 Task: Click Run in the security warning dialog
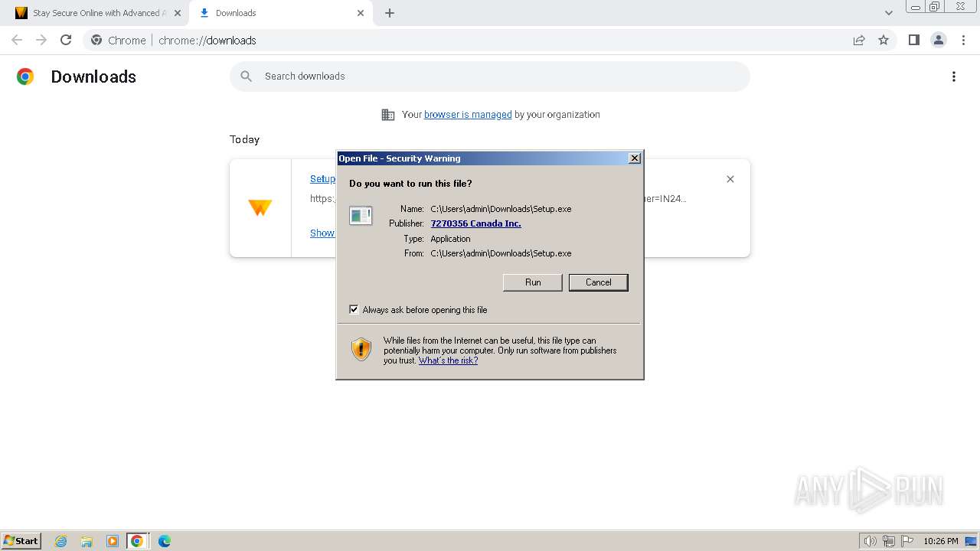point(533,282)
